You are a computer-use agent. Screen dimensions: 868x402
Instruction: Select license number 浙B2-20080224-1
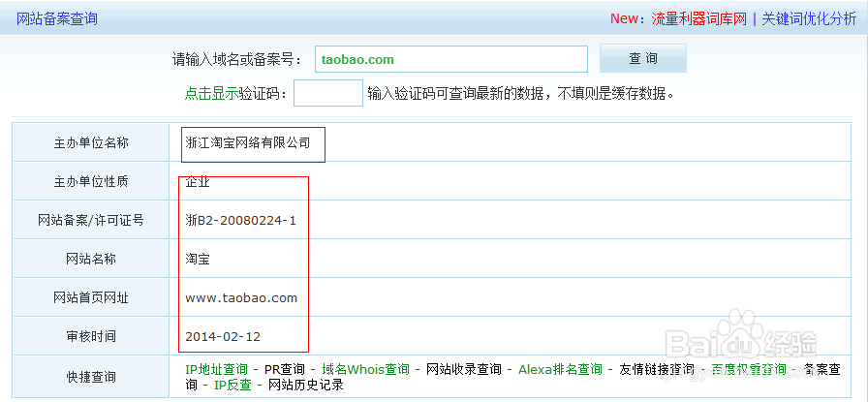(241, 221)
